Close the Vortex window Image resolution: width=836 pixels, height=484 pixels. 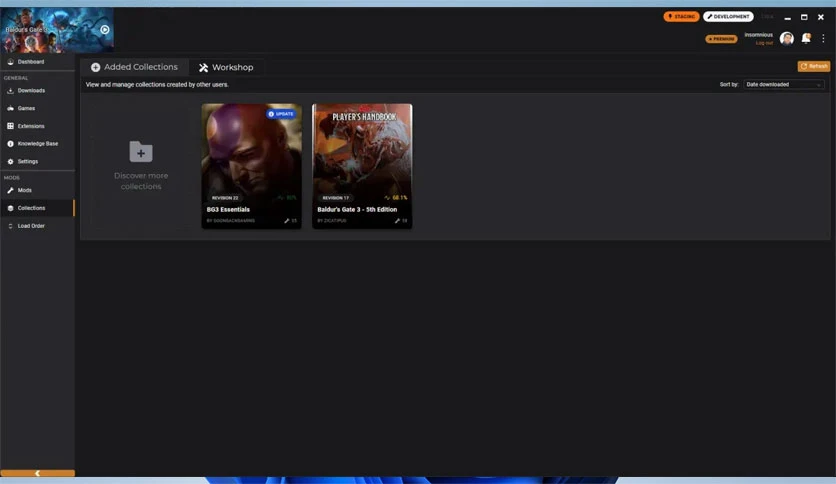pyautogui.click(x=821, y=17)
